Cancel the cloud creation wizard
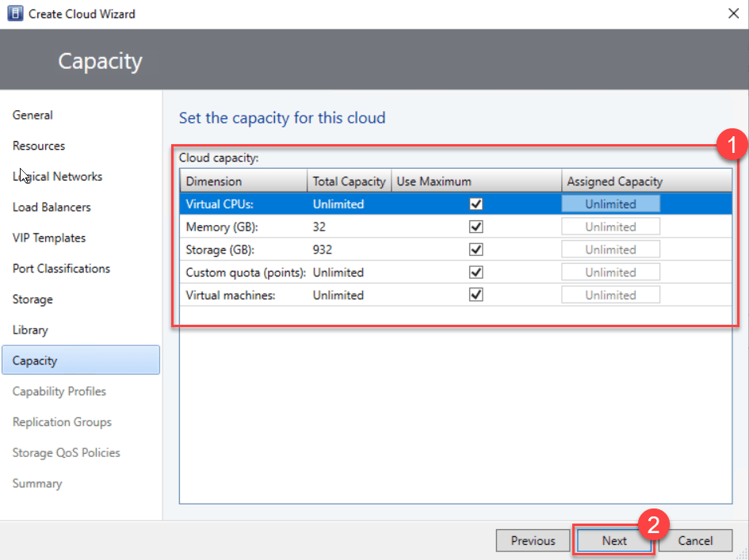Image resolution: width=749 pixels, height=560 pixels. tap(695, 541)
